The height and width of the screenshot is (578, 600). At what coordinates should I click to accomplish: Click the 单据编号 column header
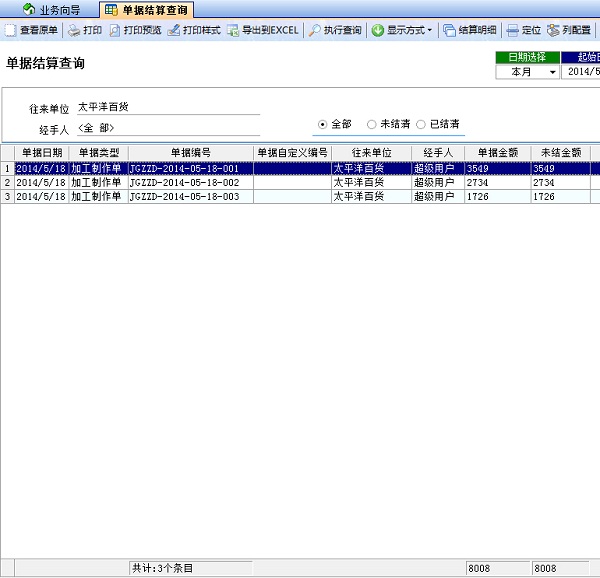[x=190, y=152]
